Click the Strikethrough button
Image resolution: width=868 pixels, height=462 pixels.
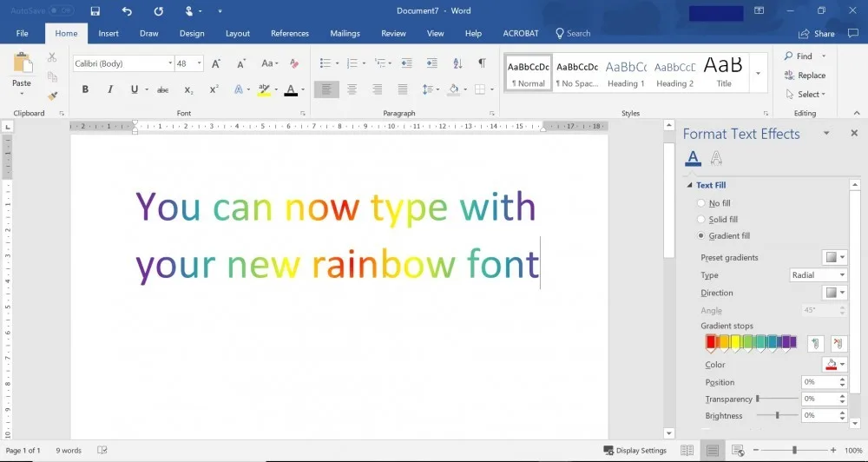pyautogui.click(x=162, y=89)
